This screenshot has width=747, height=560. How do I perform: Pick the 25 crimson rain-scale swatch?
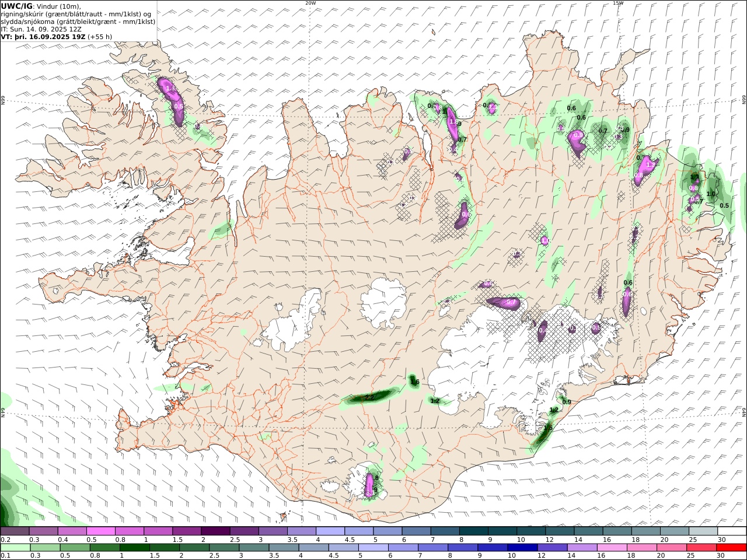click(x=701, y=548)
